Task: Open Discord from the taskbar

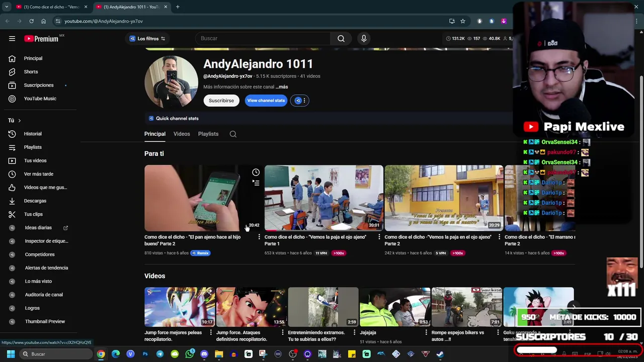Action: 204,354
